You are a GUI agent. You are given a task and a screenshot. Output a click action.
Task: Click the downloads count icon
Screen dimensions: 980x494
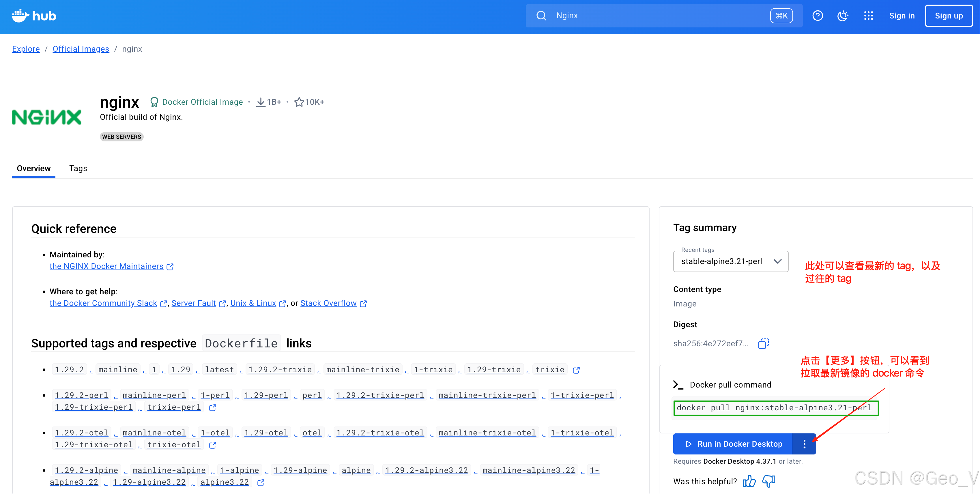[x=261, y=102]
